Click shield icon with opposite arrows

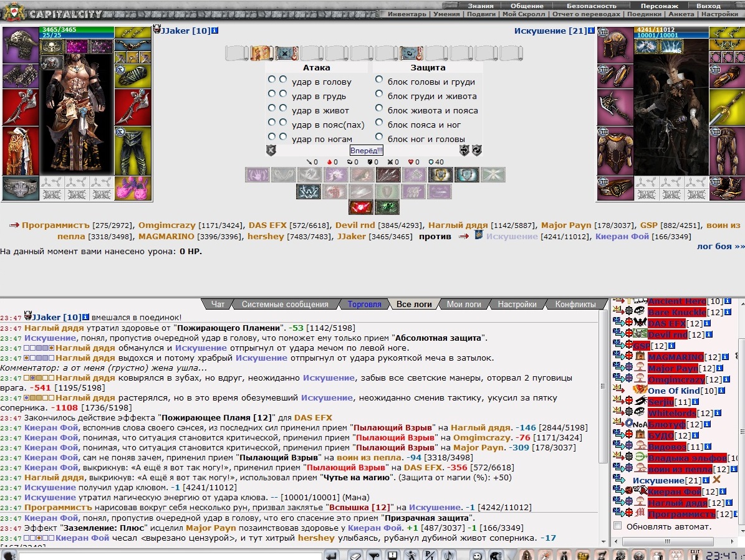[464, 151]
